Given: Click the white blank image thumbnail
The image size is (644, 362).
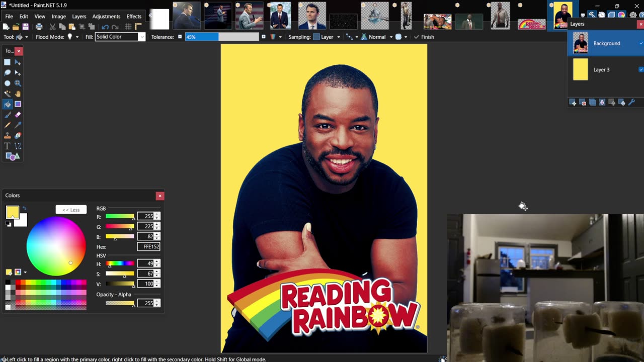Looking at the screenshot, I should (159, 19).
